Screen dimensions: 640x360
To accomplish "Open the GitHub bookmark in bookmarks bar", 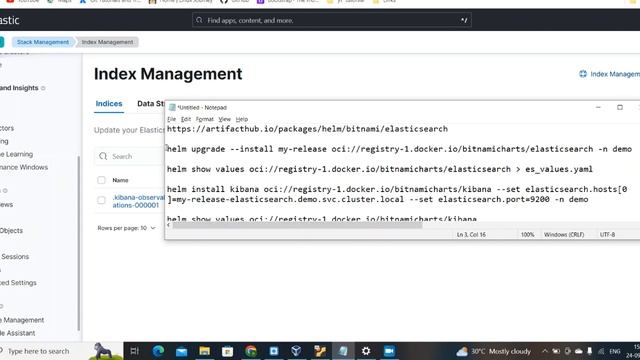I will [x=235, y=2].
